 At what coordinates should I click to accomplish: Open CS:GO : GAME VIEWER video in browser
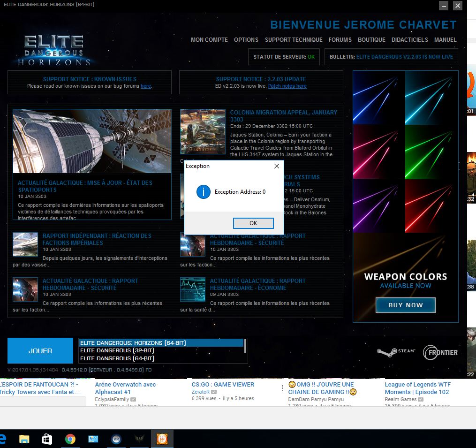click(223, 385)
